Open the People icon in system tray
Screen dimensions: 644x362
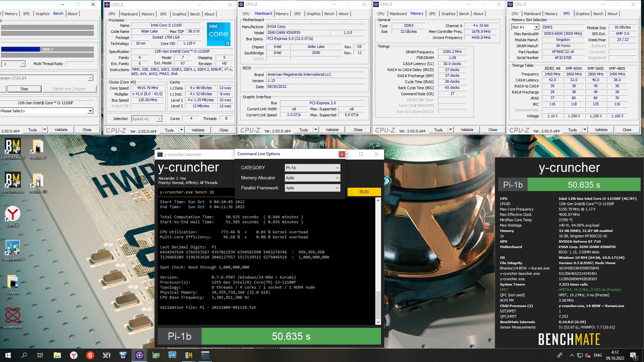click(559, 355)
